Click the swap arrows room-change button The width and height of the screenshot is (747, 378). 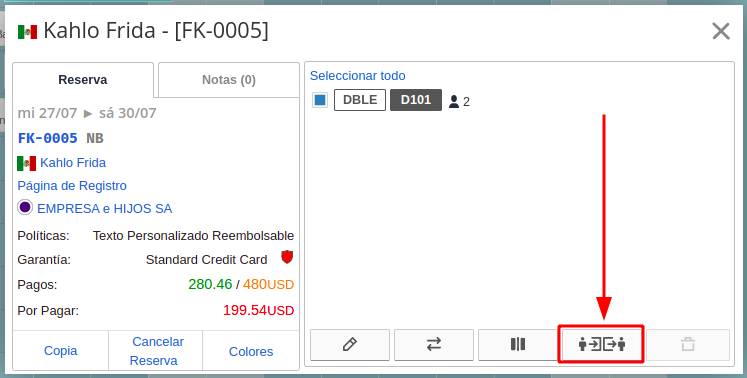(x=434, y=344)
